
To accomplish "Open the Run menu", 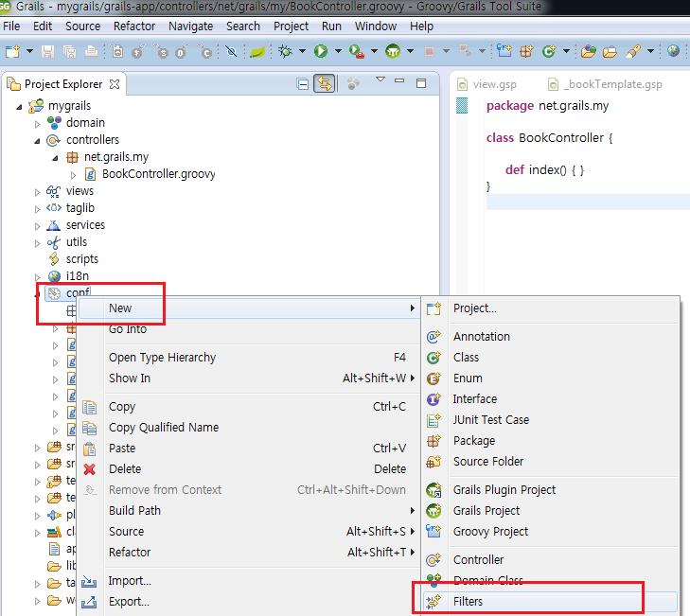I will coord(331,26).
